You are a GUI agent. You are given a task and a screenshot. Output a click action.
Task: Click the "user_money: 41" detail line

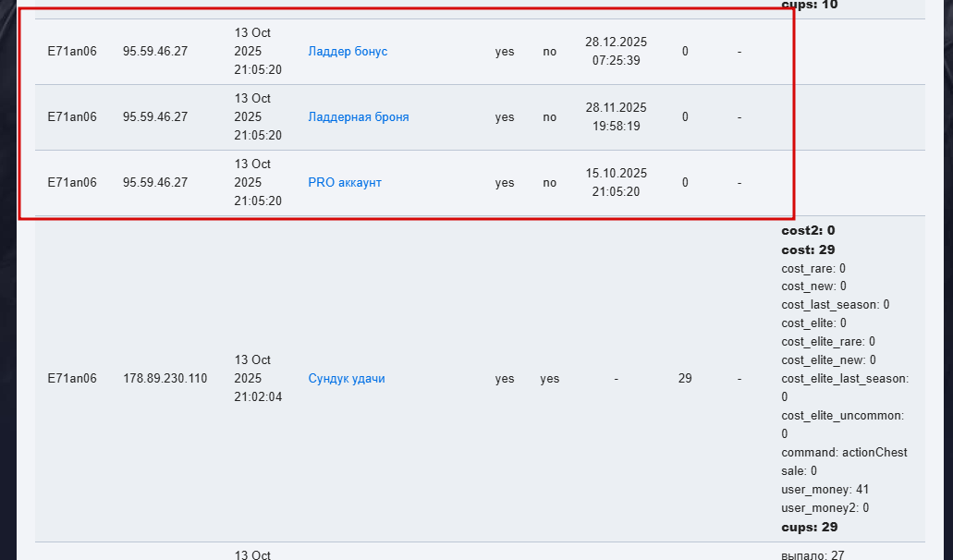point(825,490)
